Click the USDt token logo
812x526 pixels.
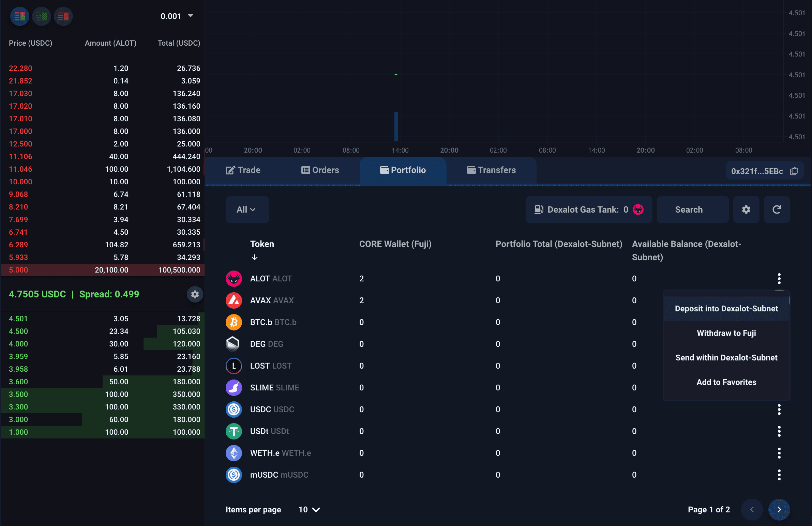click(234, 431)
